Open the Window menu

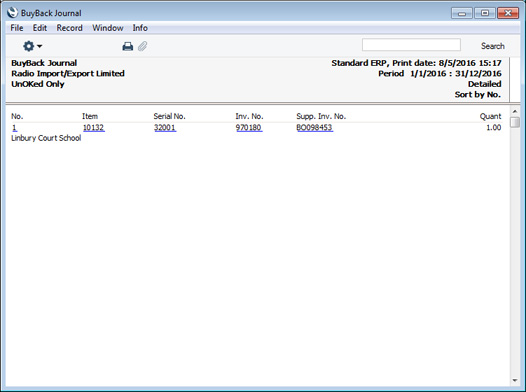click(108, 28)
